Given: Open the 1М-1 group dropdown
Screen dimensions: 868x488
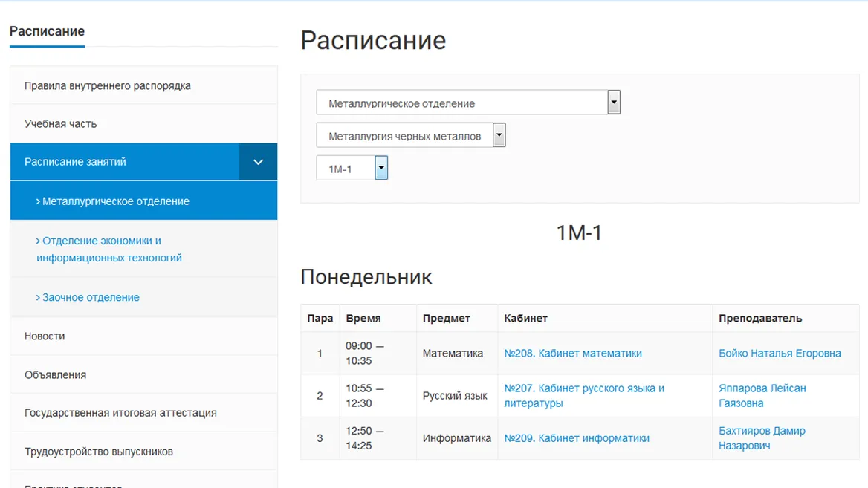Looking at the screenshot, I should (x=352, y=168).
